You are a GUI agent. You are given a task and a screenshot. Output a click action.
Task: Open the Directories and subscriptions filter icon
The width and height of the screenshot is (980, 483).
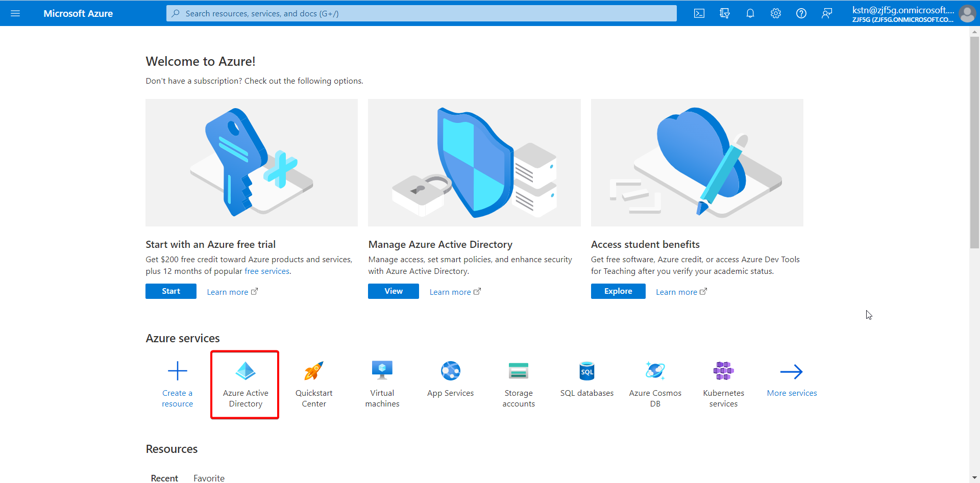[x=725, y=13]
